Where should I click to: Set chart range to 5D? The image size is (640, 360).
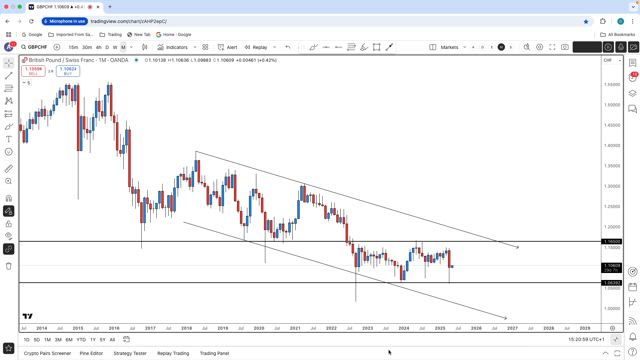37,340
